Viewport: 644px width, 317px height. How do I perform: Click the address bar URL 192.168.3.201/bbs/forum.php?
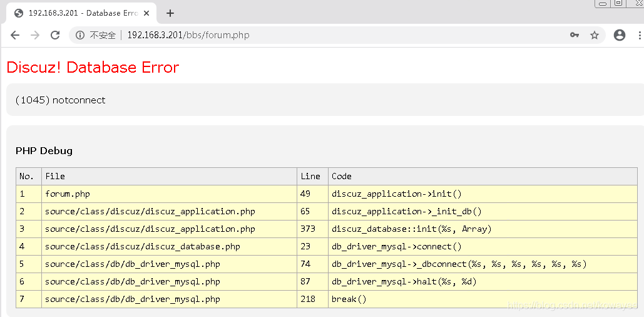click(188, 35)
